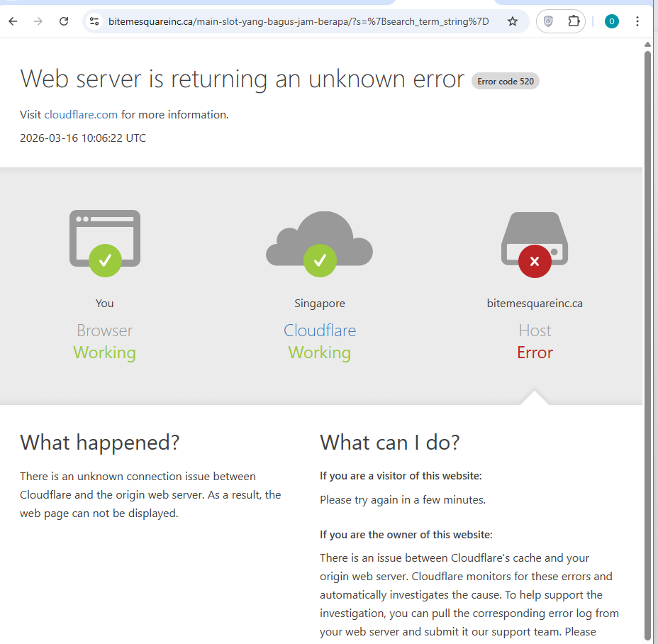The image size is (658, 644).
Task: Click the 'Web server is returning an unknown error' heading
Action: (242, 79)
